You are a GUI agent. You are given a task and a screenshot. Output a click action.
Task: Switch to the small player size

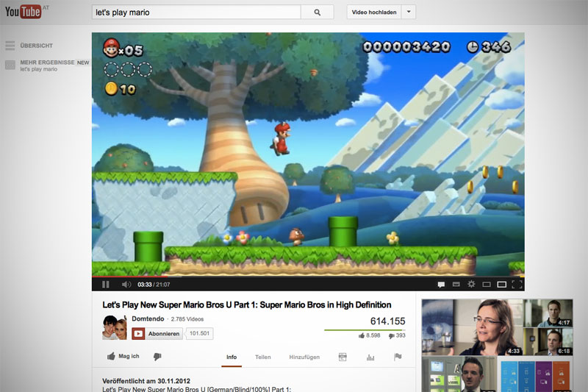point(487,285)
